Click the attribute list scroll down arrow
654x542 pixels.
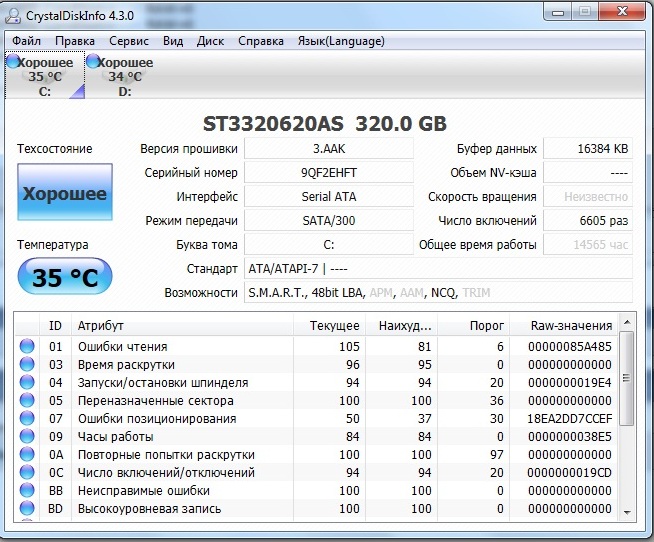626,512
